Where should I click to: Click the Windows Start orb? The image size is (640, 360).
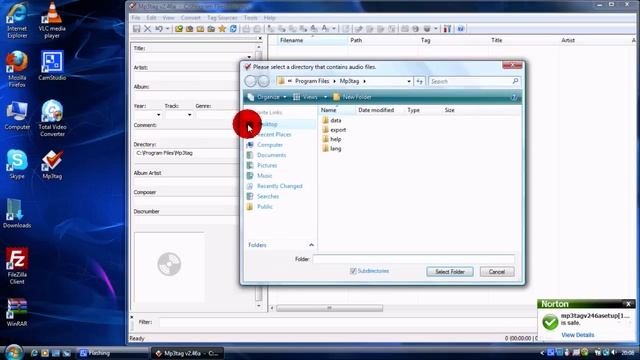pos(13,352)
